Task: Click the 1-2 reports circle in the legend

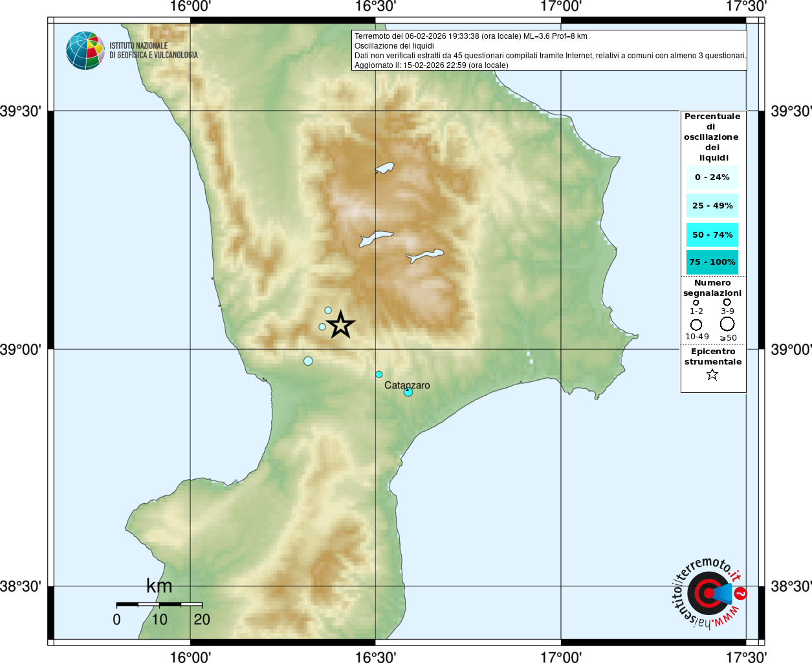Action: click(696, 302)
